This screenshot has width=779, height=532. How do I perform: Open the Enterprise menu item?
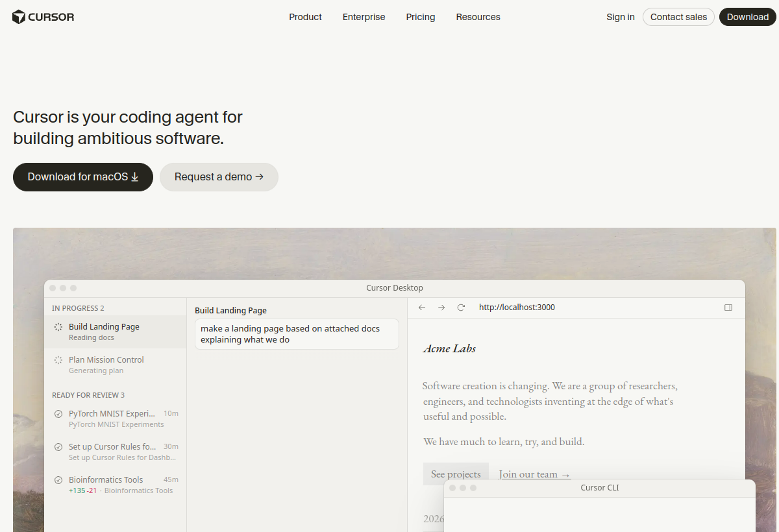pos(364,17)
